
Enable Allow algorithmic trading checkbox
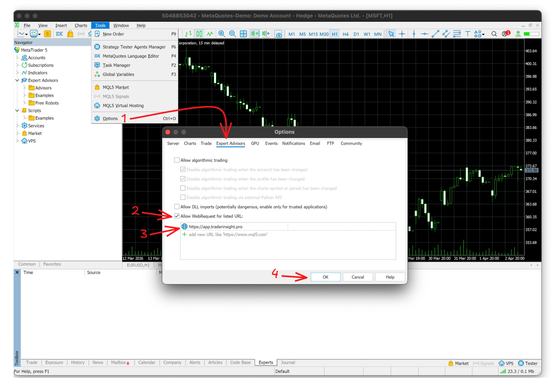point(177,160)
